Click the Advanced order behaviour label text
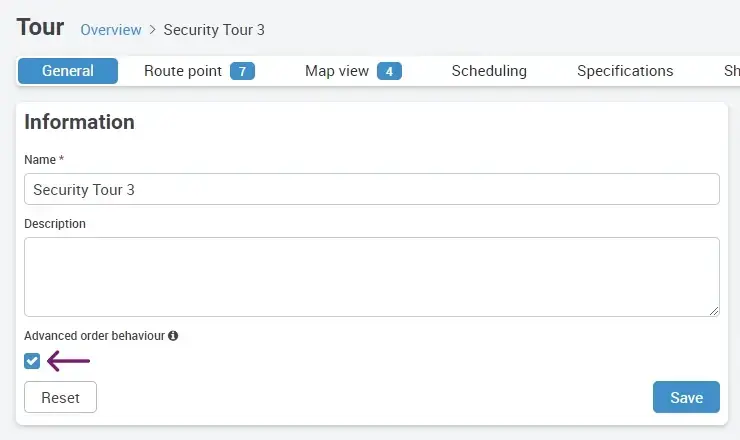Viewport: 740px width, 440px height. [94, 337]
